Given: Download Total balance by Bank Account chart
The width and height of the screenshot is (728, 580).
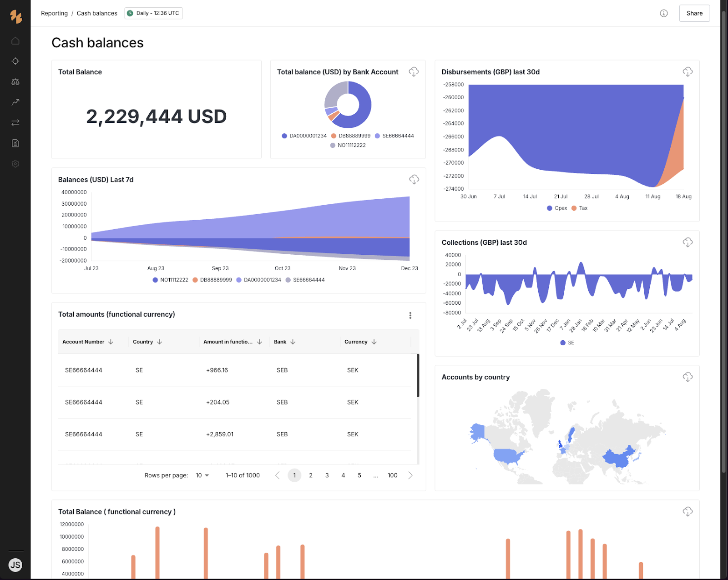Looking at the screenshot, I should (414, 72).
